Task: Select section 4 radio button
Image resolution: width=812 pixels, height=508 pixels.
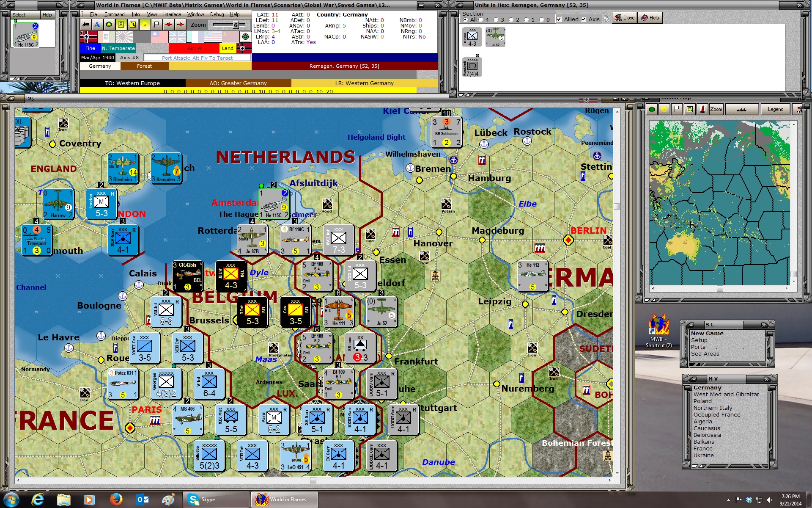Action: 481,19
